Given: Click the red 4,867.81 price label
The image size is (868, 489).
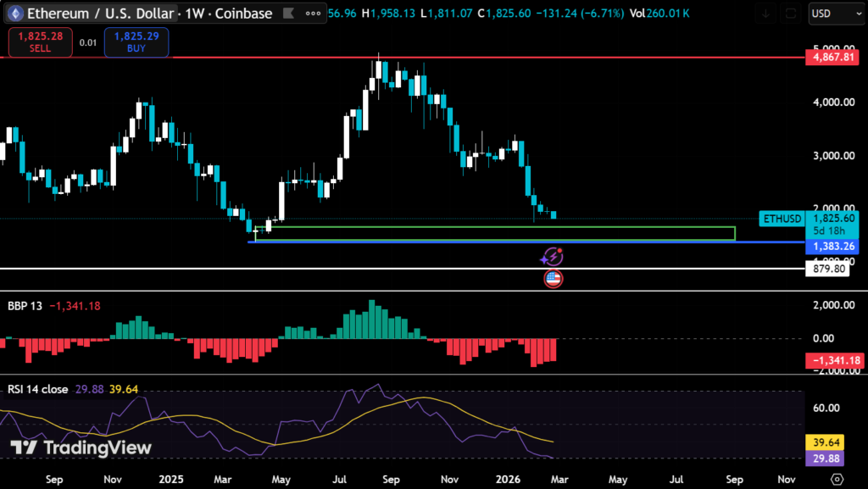Looking at the screenshot, I should [830, 58].
